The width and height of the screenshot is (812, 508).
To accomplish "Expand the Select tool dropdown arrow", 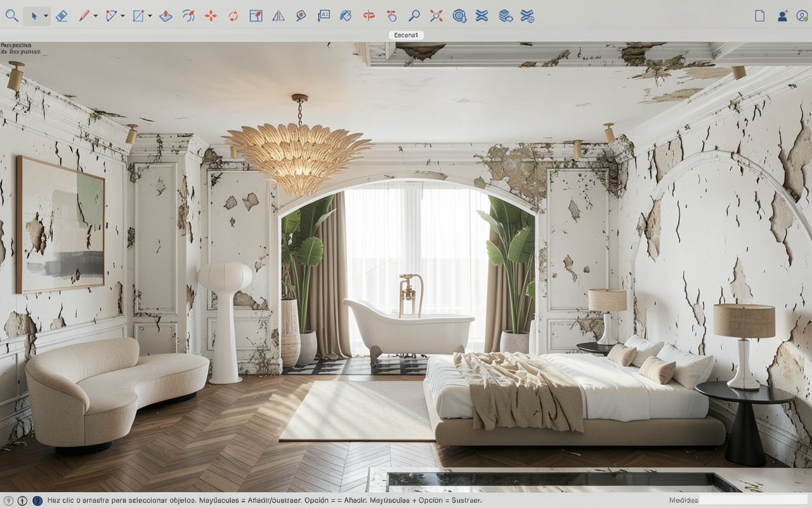I will pyautogui.click(x=46, y=17).
